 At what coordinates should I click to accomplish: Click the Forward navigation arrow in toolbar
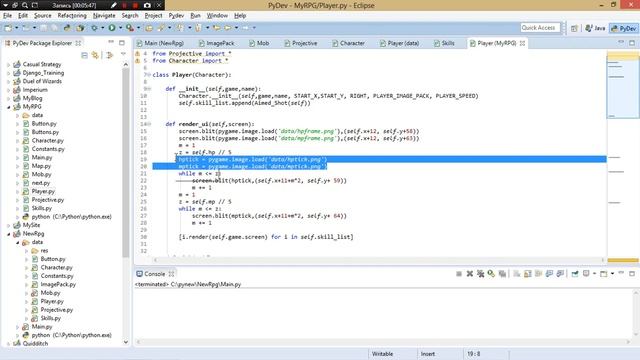coord(245,28)
